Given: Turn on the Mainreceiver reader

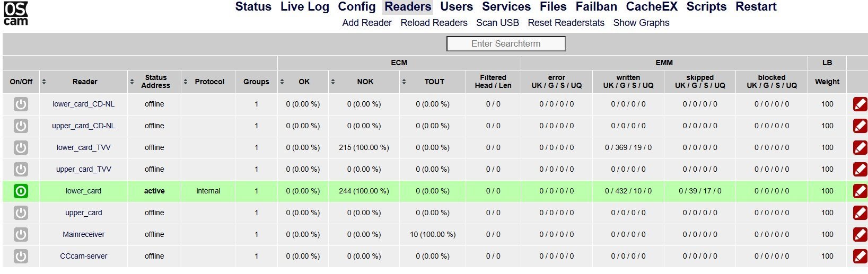Looking at the screenshot, I should pyautogui.click(x=21, y=235).
